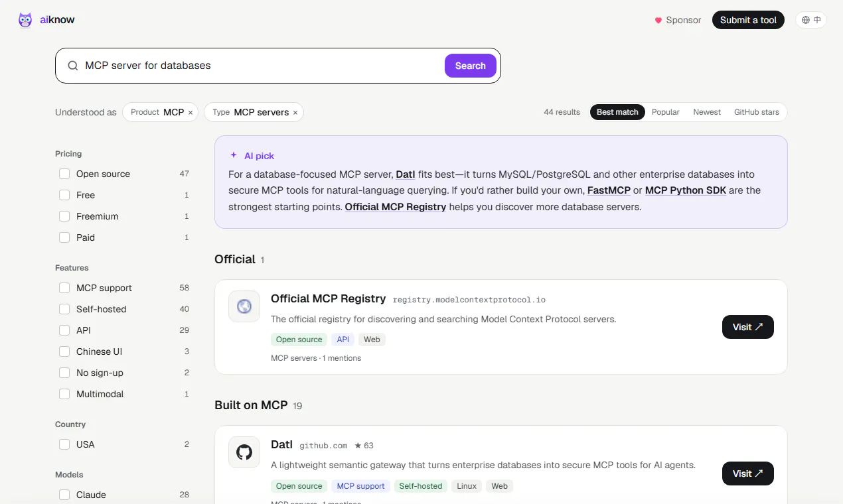The height and width of the screenshot is (504, 843).
Task: Click the MCP support tag on Datl card
Action: point(361,486)
